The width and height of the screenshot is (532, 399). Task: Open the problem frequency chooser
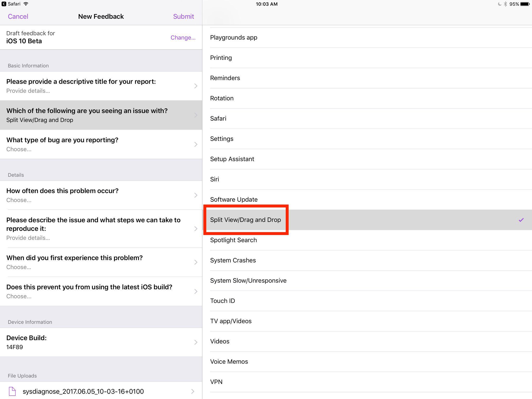coord(101,195)
